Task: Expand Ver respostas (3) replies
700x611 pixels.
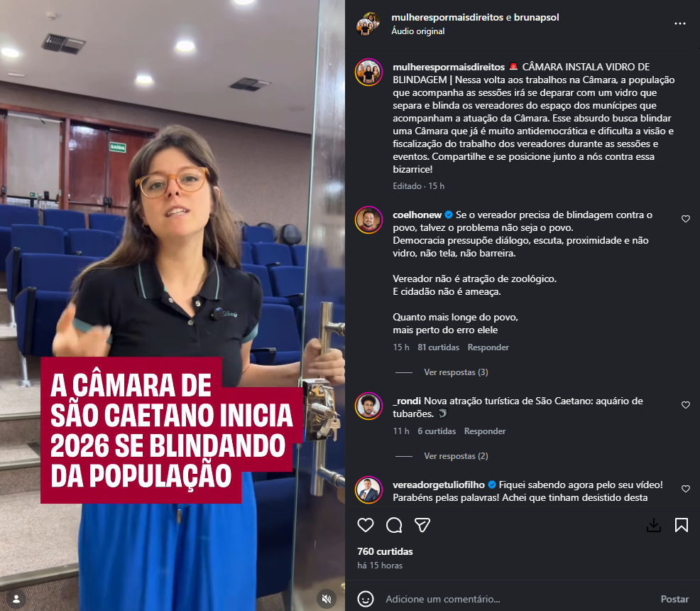Action: click(456, 372)
